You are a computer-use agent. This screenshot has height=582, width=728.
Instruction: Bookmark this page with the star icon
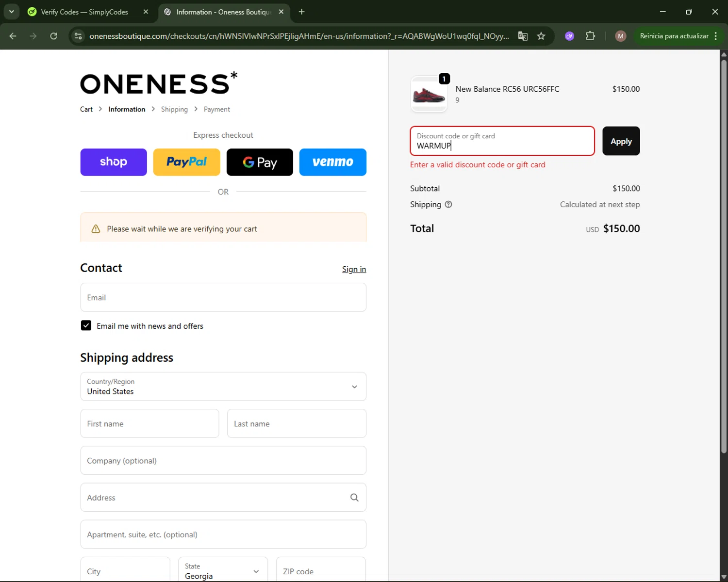tap(541, 36)
